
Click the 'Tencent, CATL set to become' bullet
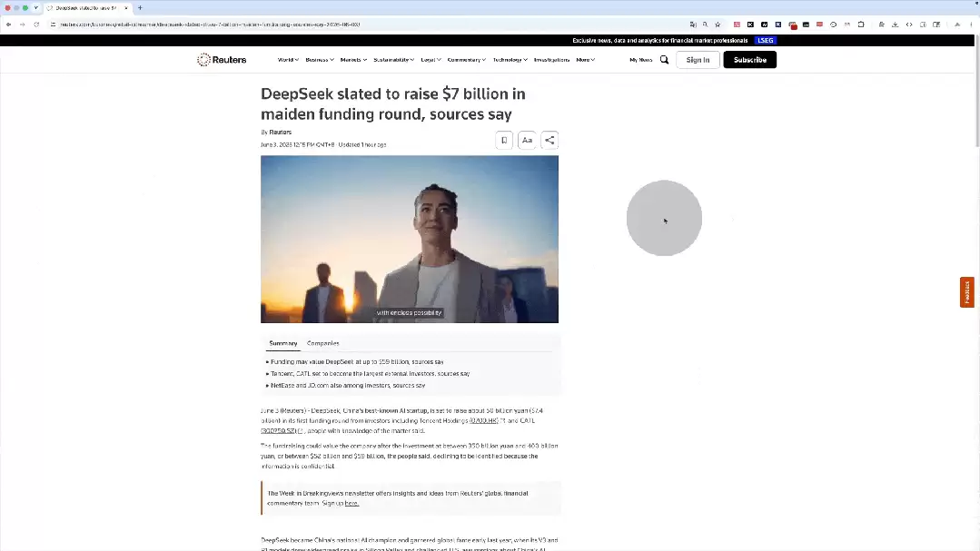point(370,374)
